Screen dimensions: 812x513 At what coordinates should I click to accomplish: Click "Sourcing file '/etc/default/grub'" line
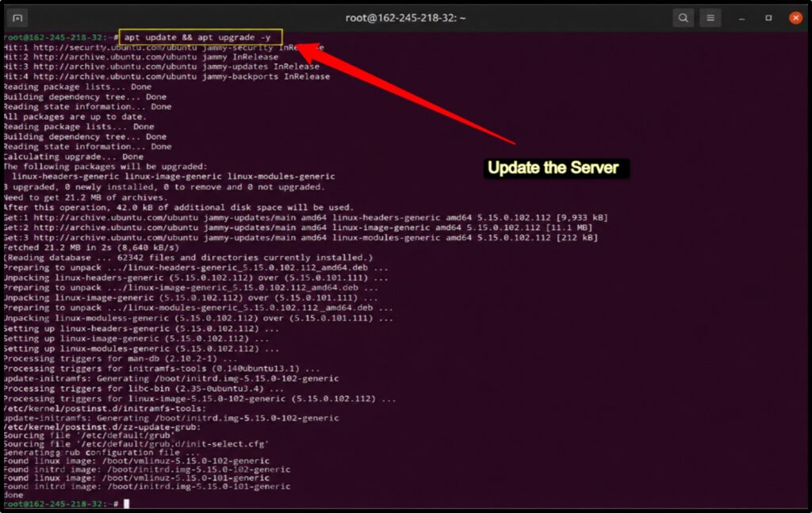tap(89, 435)
